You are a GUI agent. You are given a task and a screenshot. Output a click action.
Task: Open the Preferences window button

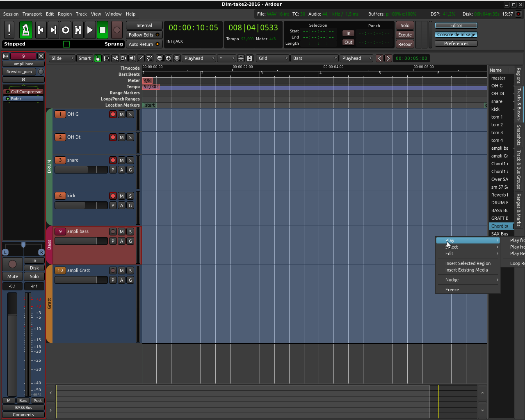pyautogui.click(x=456, y=43)
